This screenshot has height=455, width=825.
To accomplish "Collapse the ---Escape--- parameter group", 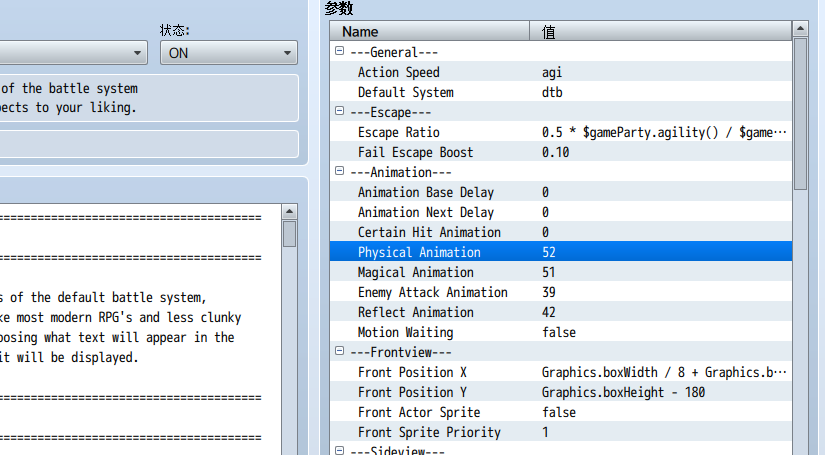I will click(x=339, y=111).
